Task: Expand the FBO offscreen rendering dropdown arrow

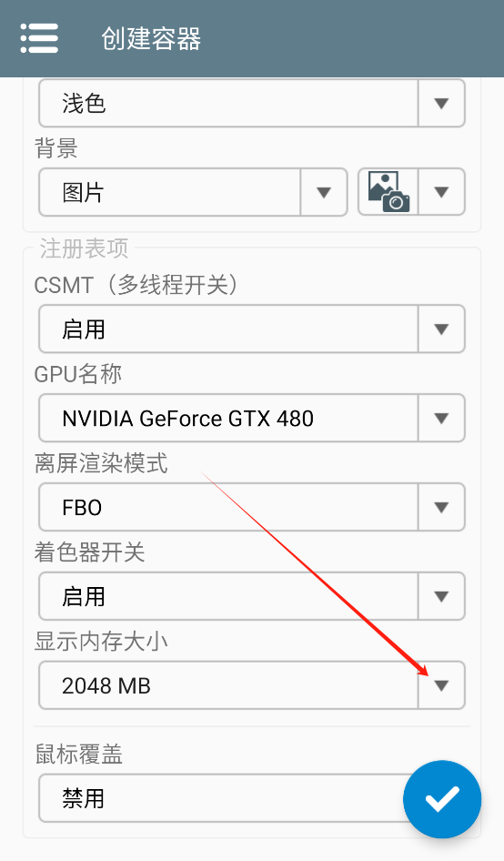Action: pyautogui.click(x=441, y=507)
